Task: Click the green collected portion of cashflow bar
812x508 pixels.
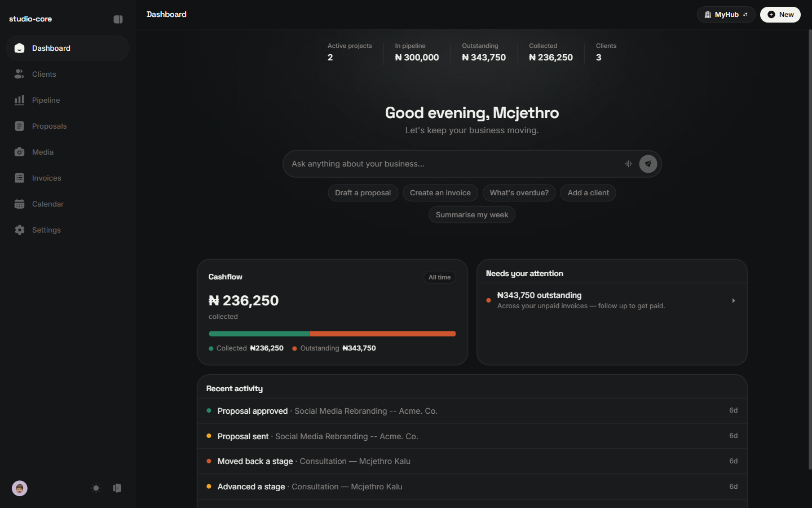Action: click(x=259, y=334)
